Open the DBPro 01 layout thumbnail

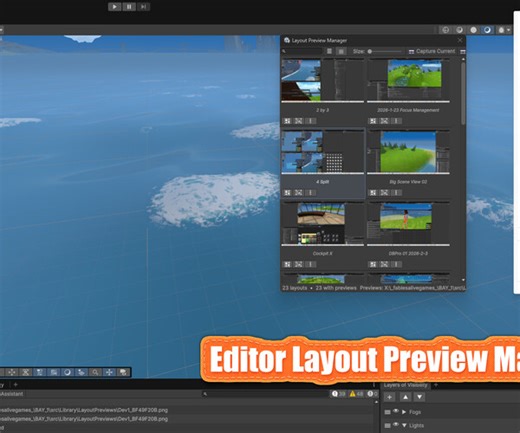408,224
